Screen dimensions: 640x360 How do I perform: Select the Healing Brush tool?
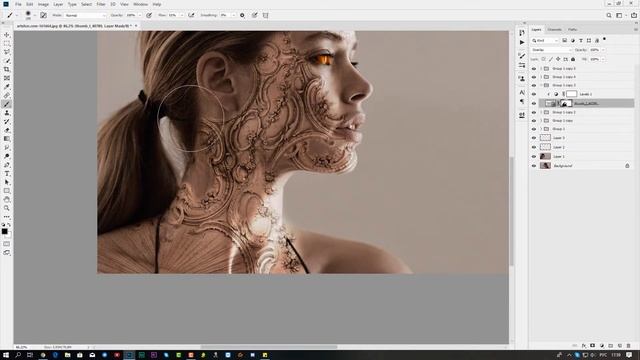pyautogui.click(x=7, y=96)
